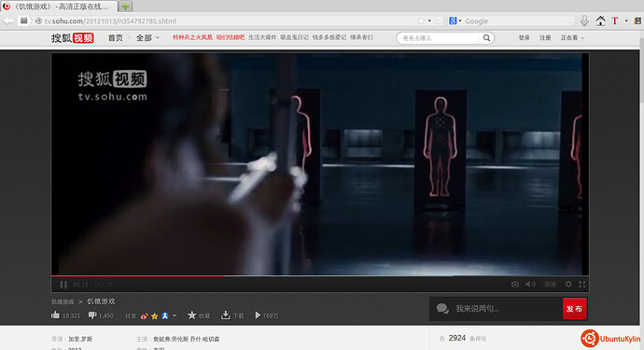Click the UbuntuKylin logo

click(x=610, y=339)
